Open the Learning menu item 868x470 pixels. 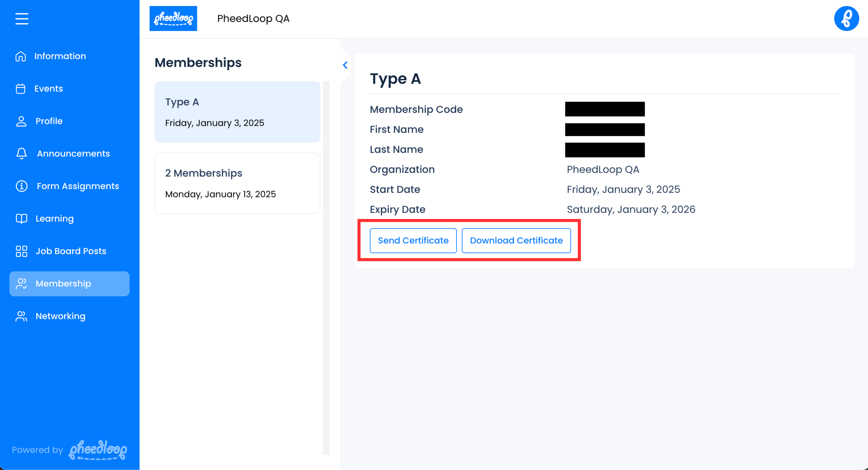[x=54, y=218]
